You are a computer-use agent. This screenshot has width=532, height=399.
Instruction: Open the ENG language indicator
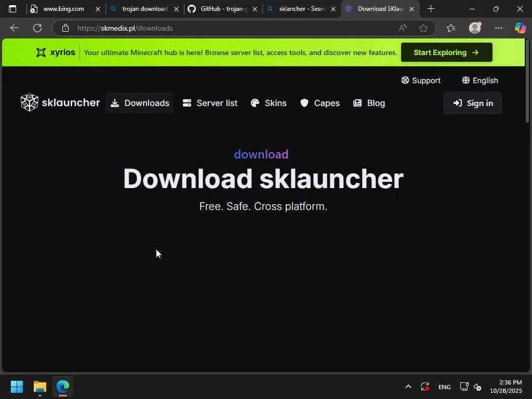445,387
